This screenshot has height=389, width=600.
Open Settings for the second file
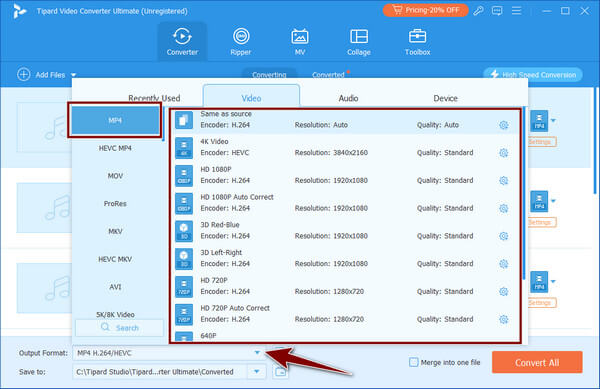click(x=543, y=222)
